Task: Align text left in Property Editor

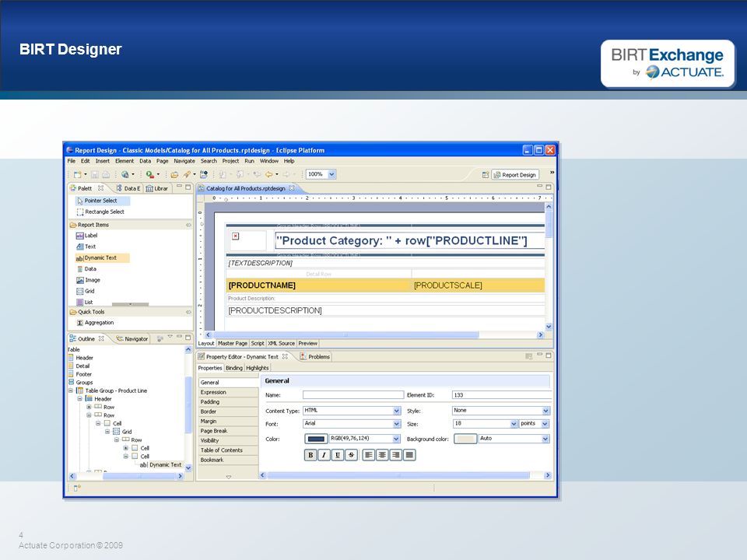Action: (x=369, y=455)
